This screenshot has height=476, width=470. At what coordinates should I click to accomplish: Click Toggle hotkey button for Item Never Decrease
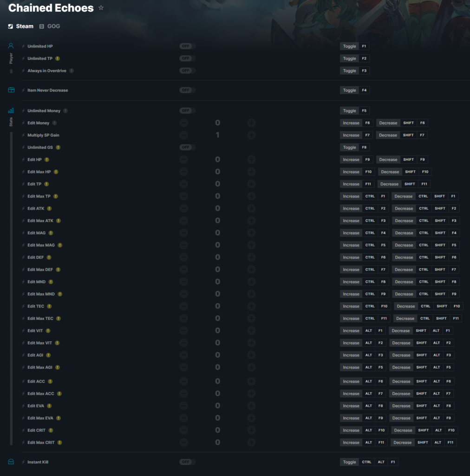tap(349, 90)
